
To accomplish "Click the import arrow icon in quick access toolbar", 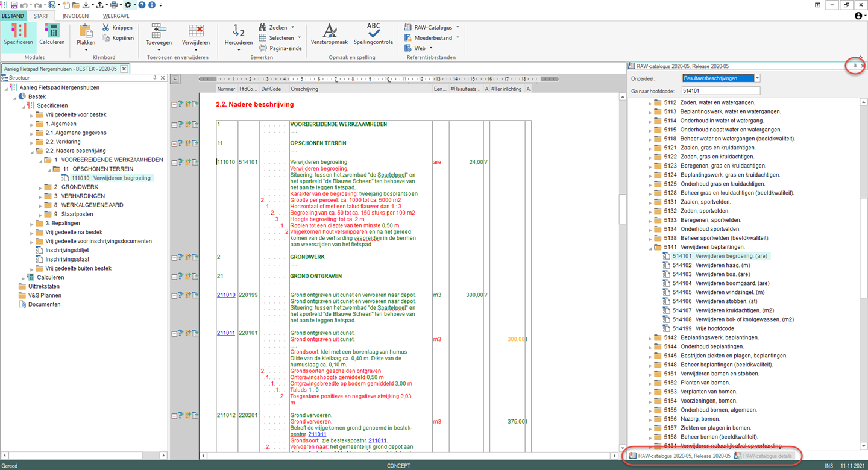I will click(x=86, y=5).
